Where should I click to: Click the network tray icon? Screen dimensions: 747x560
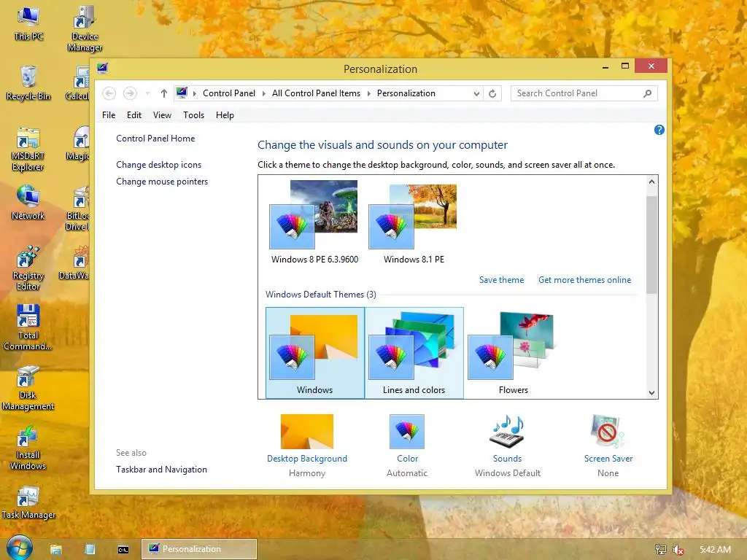coord(660,550)
